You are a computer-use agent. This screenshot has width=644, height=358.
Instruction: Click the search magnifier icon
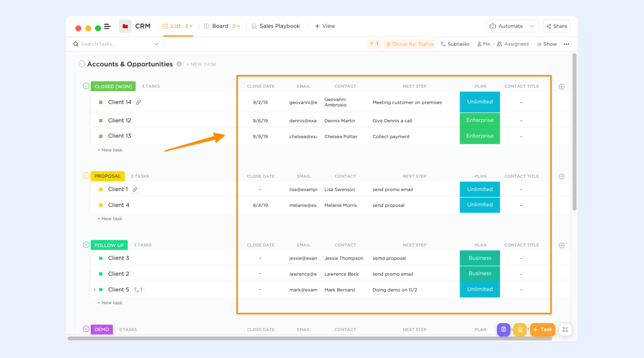(76, 44)
